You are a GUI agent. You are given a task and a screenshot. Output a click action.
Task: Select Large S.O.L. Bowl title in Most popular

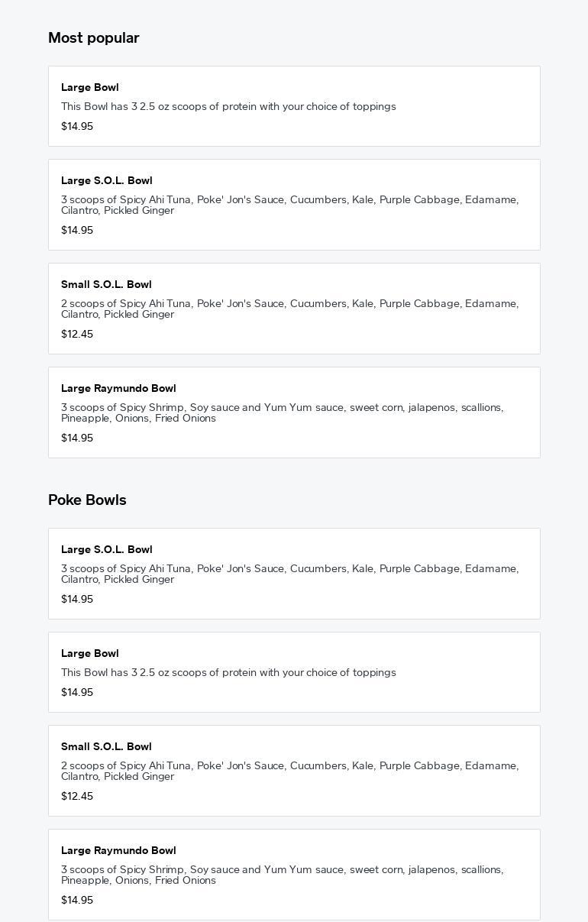pos(106,181)
